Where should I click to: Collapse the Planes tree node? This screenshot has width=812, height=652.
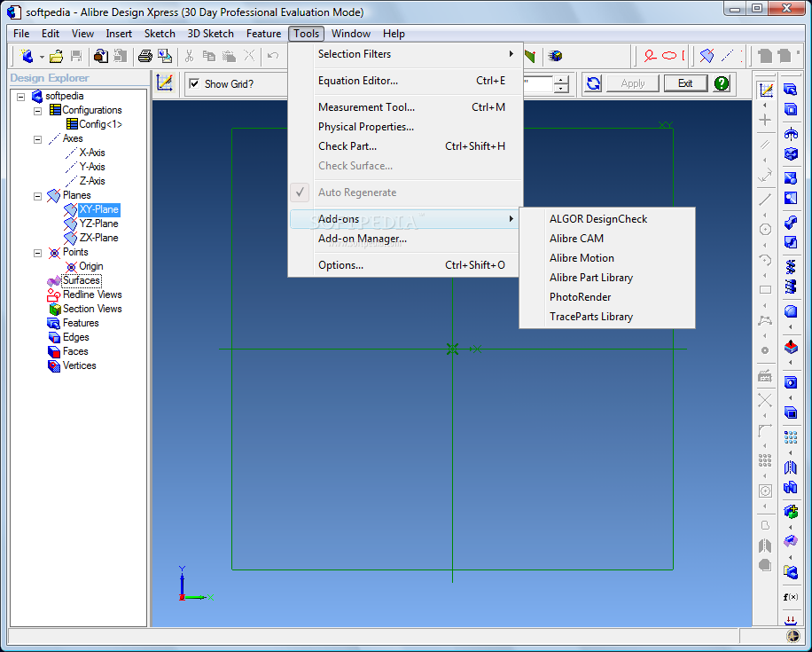38,196
